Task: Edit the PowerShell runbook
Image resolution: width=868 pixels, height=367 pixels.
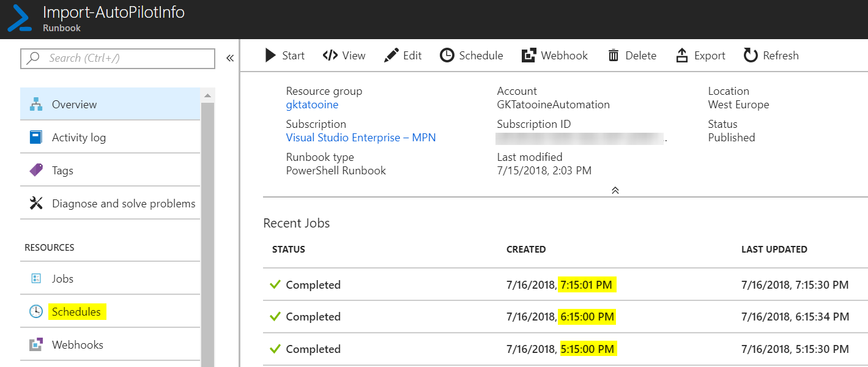Action: 402,55
